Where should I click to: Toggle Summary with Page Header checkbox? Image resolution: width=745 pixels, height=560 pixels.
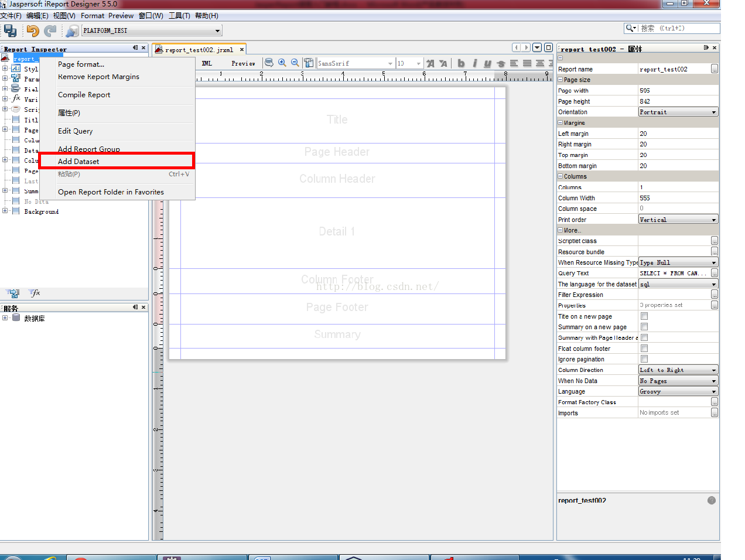pyautogui.click(x=644, y=337)
